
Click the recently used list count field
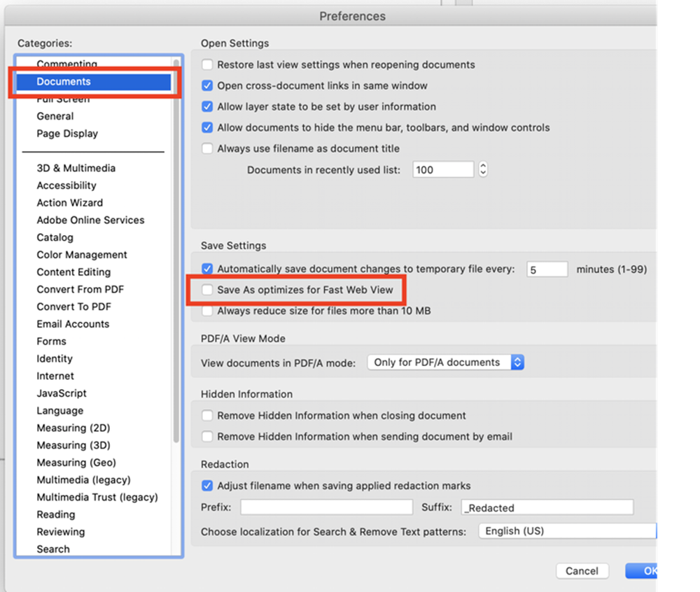point(443,170)
